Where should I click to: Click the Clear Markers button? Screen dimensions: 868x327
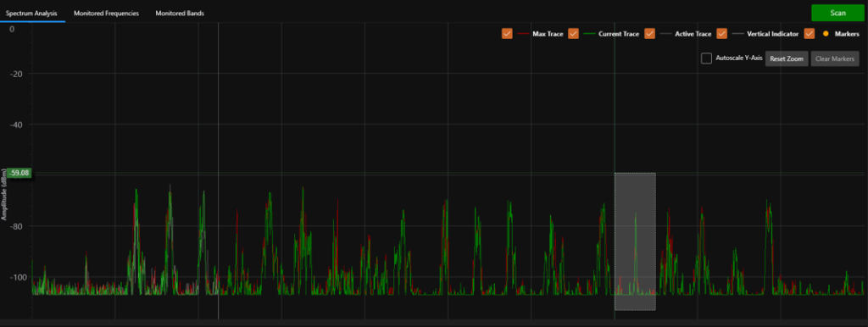point(835,58)
